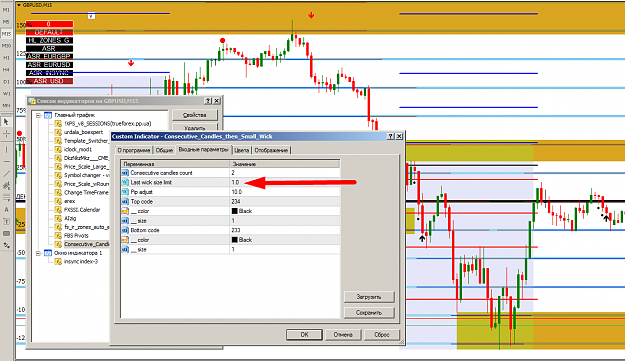The width and height of the screenshot is (625, 361).
Task: Switch chart to H1 timeframe
Action: (6, 58)
